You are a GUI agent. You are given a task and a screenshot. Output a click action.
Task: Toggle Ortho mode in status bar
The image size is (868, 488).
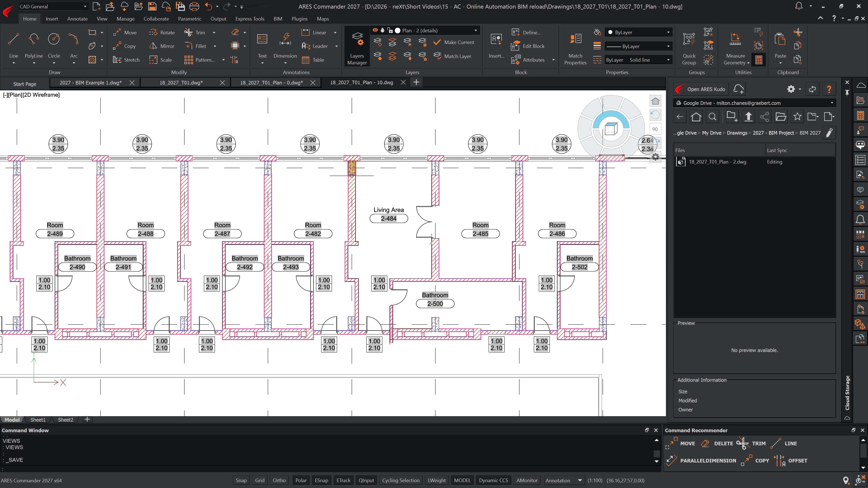pyautogui.click(x=279, y=480)
